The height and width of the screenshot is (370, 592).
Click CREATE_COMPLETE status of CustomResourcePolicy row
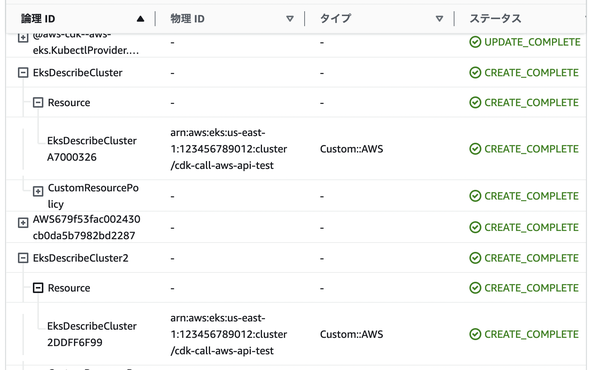click(532, 196)
